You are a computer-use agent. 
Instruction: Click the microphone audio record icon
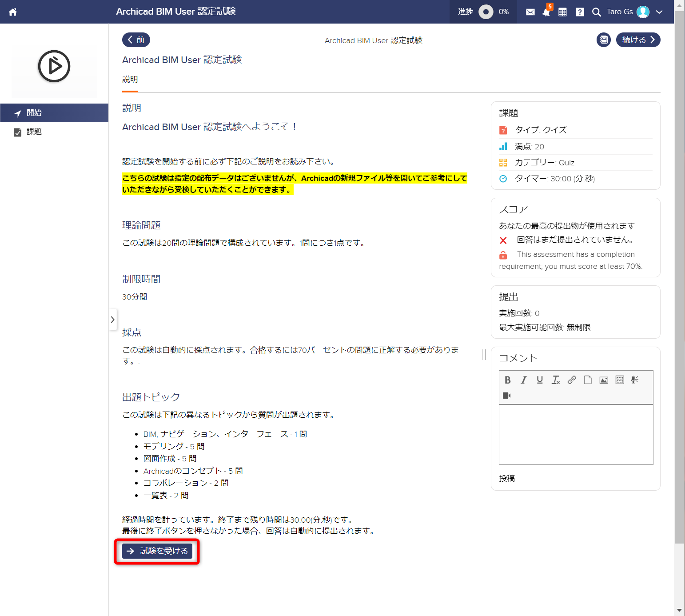pyautogui.click(x=635, y=380)
